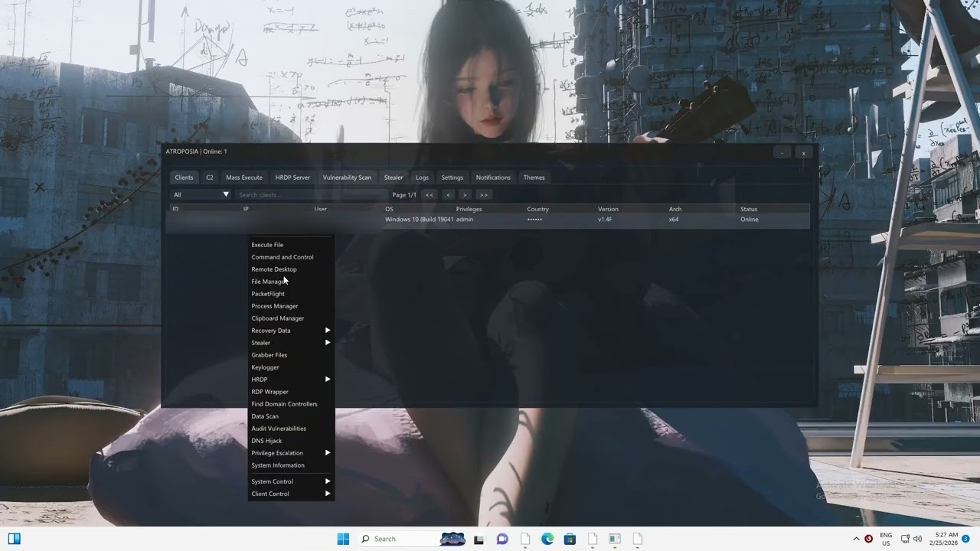The image size is (980, 551).
Task: Click the red tray security icon
Action: pos(868,539)
